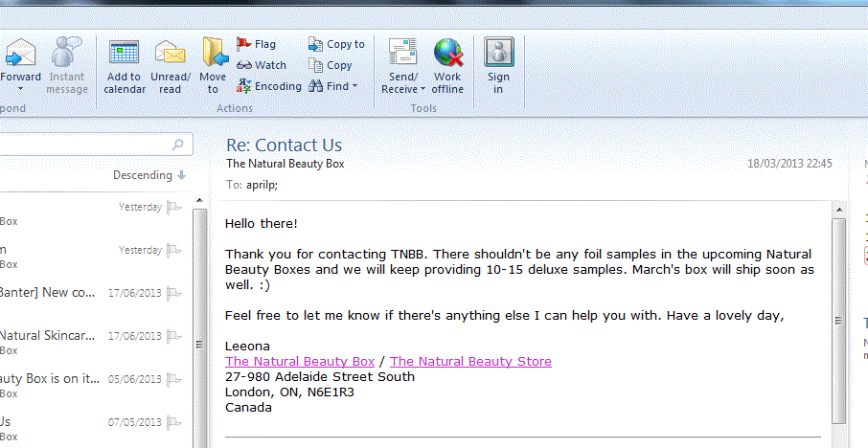Click the 17/06/2013 date of Banter email
The width and height of the screenshot is (868, 448).
click(x=134, y=293)
